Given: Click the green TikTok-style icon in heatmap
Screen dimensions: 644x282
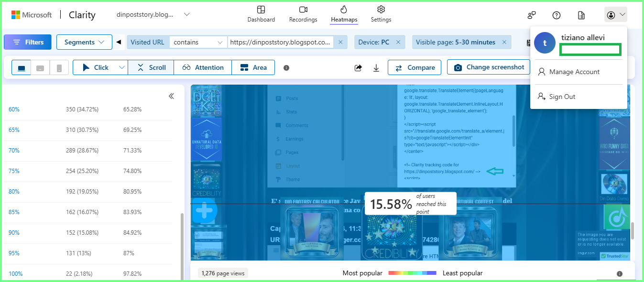Looking at the screenshot, I should point(616,217).
